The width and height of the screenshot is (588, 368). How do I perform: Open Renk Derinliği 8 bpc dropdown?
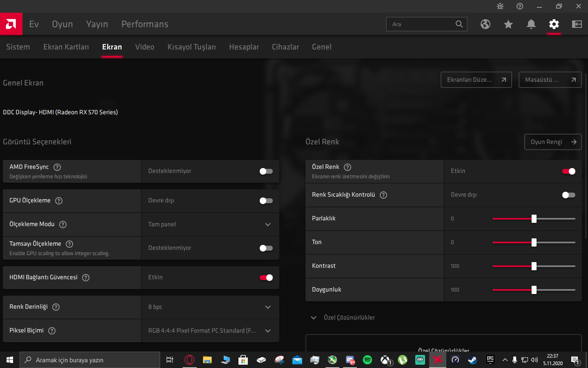click(x=210, y=307)
